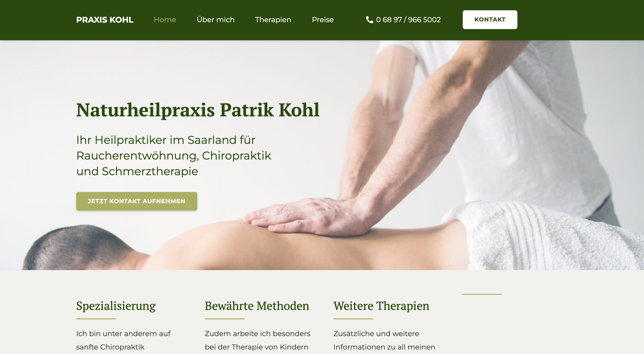Click the text 'Ich bin unter anderem auf'
Viewport: 644px width, 354px height.
tap(123, 334)
